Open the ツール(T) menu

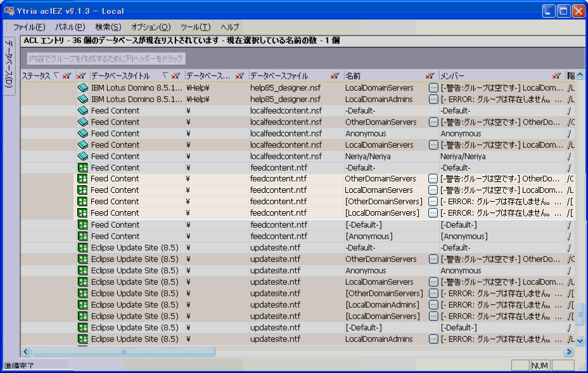195,27
